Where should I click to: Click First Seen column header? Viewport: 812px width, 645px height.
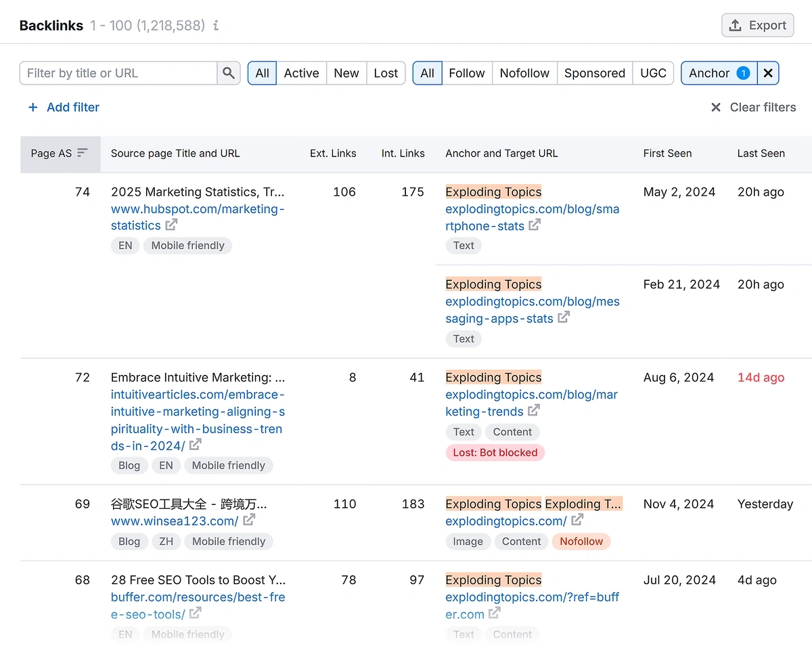click(667, 154)
